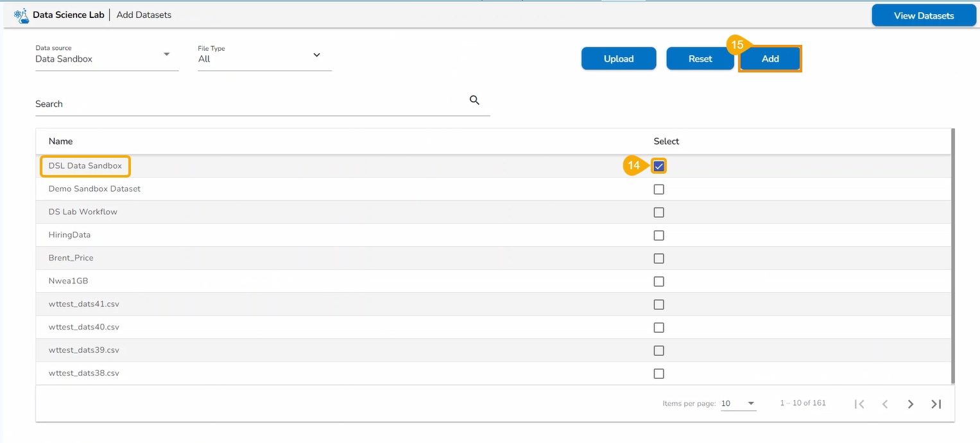This screenshot has width=980, height=443.
Task: Uncheck the DSL Data Sandbox checkbox
Action: pos(658,166)
